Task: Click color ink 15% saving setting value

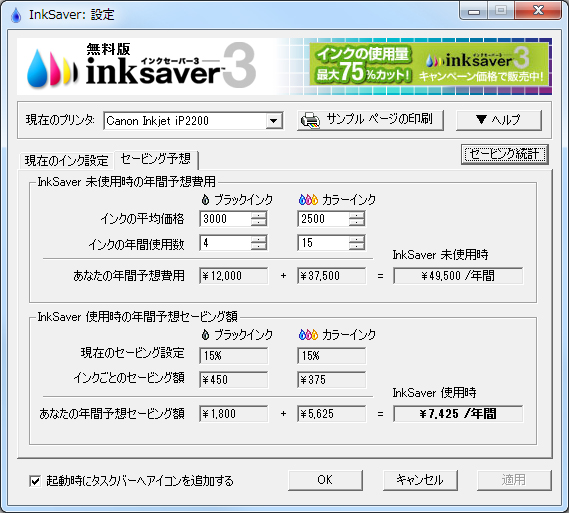Action: (x=332, y=356)
